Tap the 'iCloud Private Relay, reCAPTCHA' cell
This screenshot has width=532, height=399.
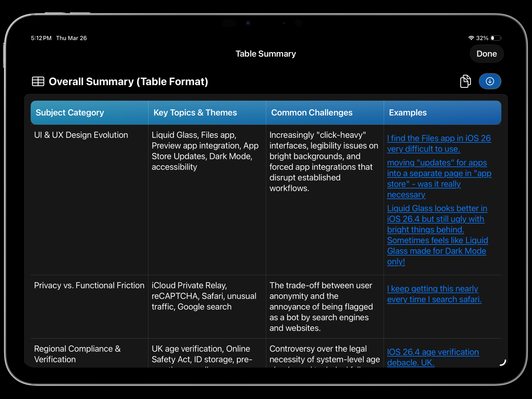pos(207,307)
